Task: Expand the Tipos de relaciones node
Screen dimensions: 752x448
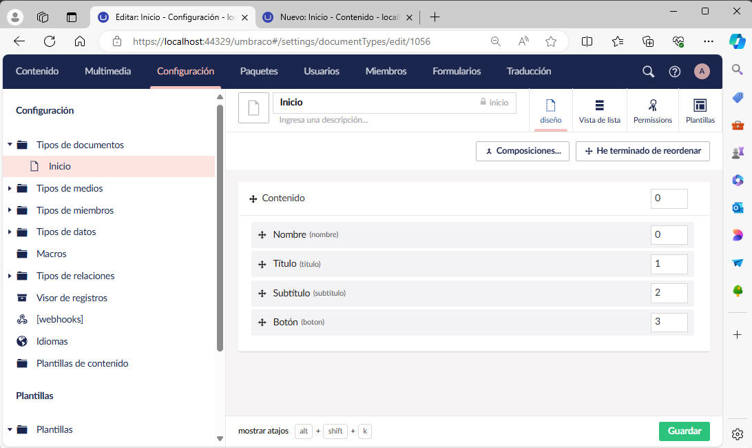Action: pyautogui.click(x=10, y=276)
